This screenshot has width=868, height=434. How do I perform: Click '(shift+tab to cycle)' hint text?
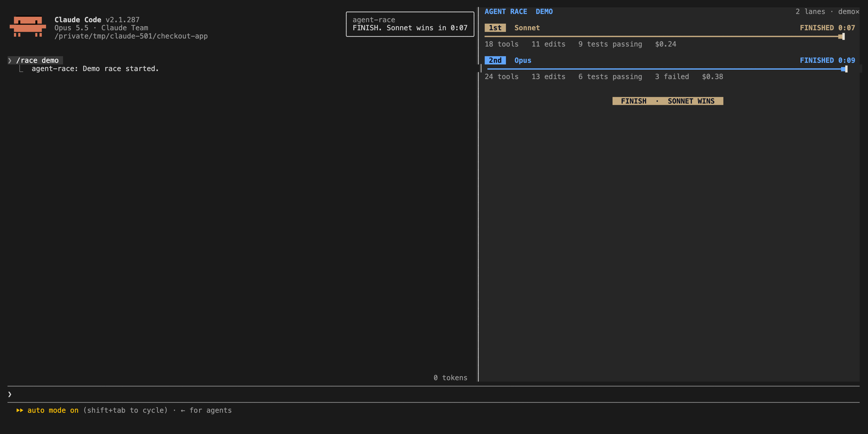pyautogui.click(x=125, y=410)
